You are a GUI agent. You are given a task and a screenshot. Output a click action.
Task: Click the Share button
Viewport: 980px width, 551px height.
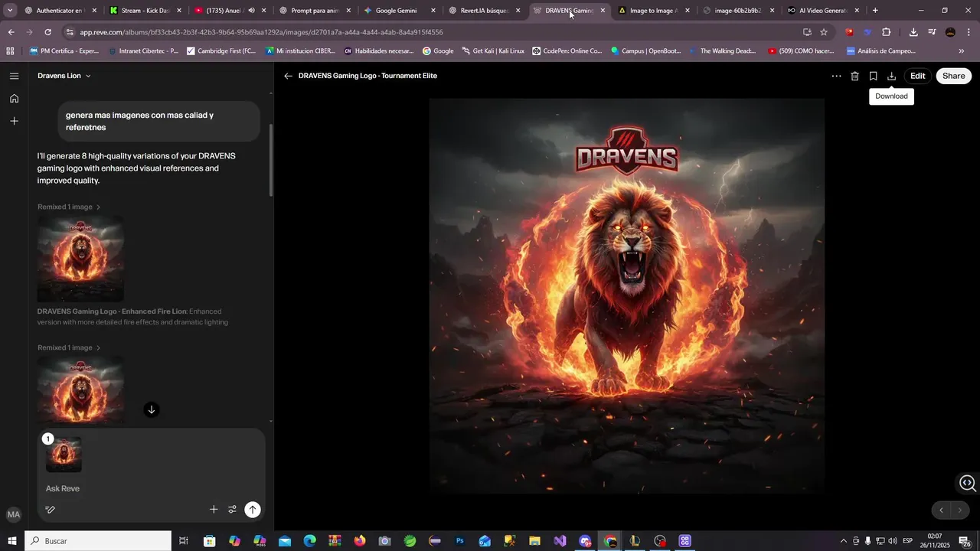click(953, 76)
